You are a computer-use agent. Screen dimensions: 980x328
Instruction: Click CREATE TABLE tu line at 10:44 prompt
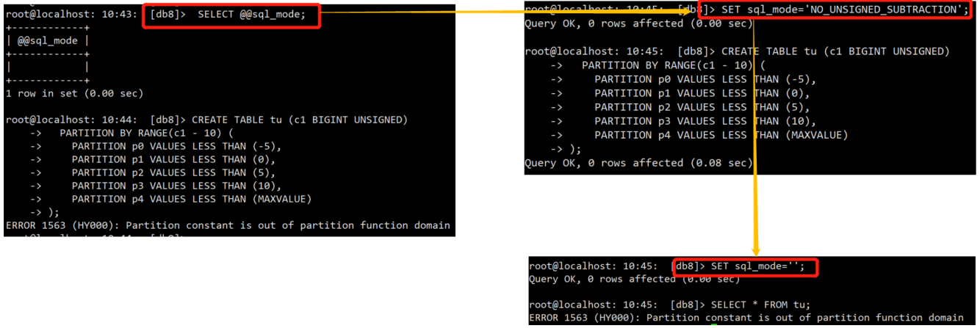click(300, 120)
